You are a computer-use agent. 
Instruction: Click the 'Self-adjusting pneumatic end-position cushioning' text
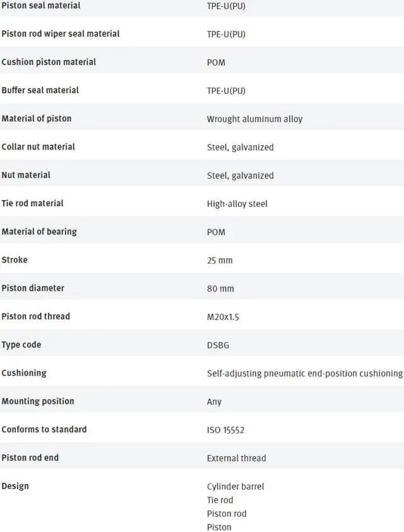click(x=304, y=373)
